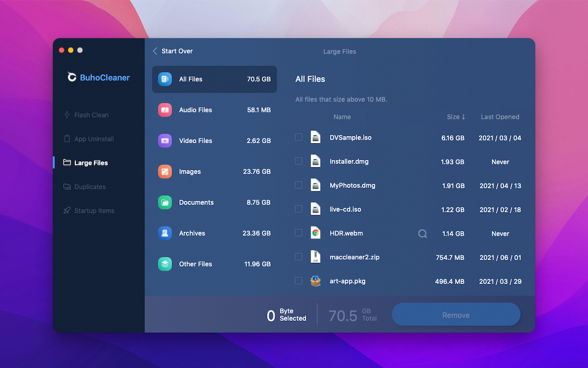The image size is (588, 368).
Task: Sort by Size column arrow
Action: (x=464, y=117)
